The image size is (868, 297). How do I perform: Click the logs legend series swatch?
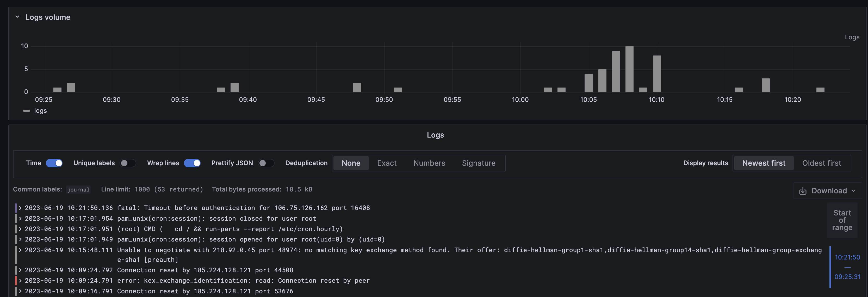coord(27,110)
